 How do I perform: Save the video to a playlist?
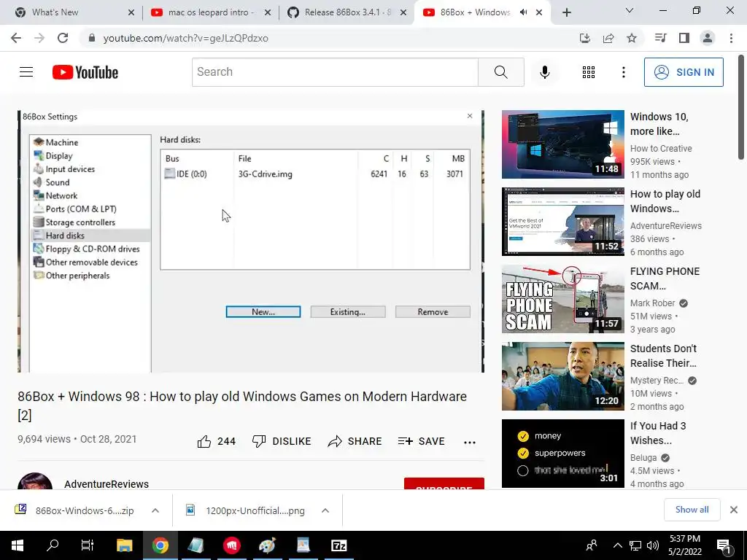coord(421,441)
